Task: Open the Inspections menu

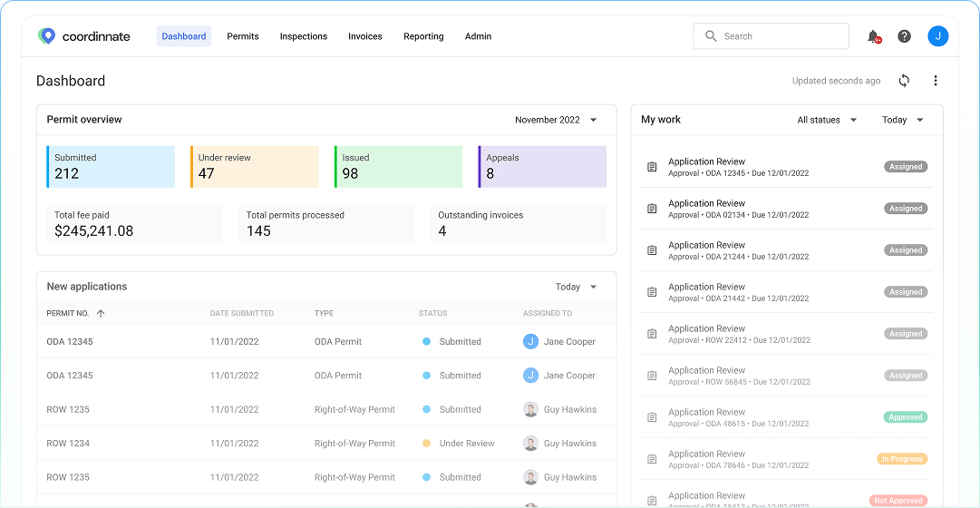Action: (x=303, y=36)
